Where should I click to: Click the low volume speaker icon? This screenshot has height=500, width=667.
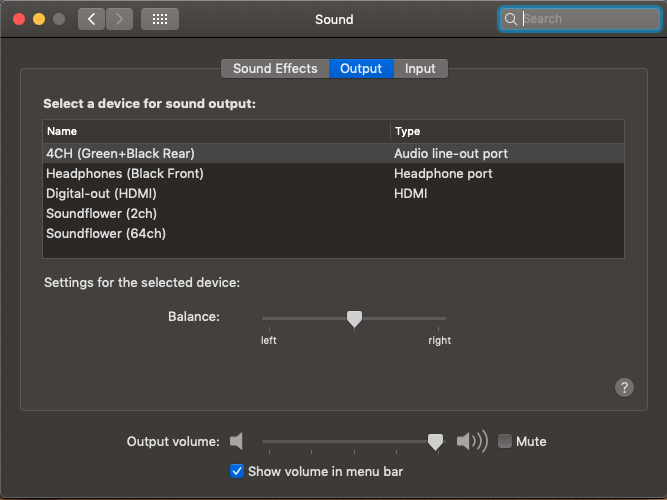pyautogui.click(x=236, y=441)
